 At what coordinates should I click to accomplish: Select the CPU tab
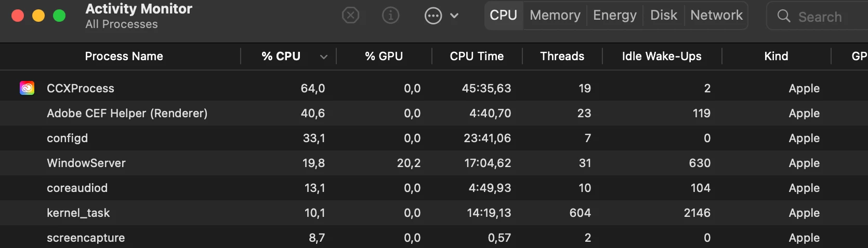tap(504, 15)
